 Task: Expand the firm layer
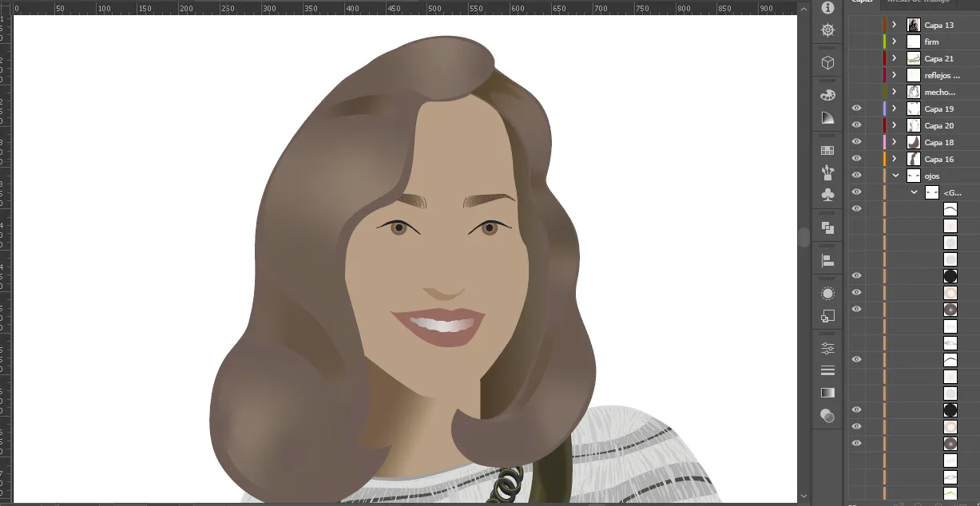895,42
